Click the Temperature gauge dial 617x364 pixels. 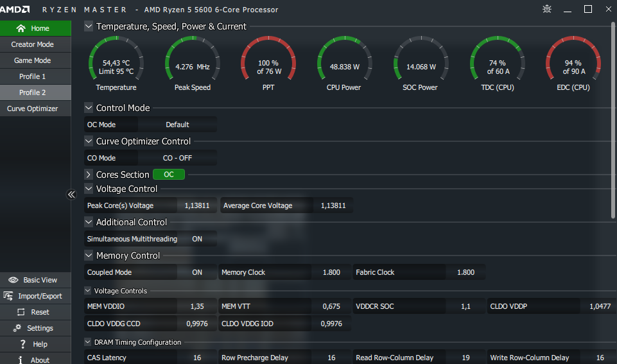point(116,63)
